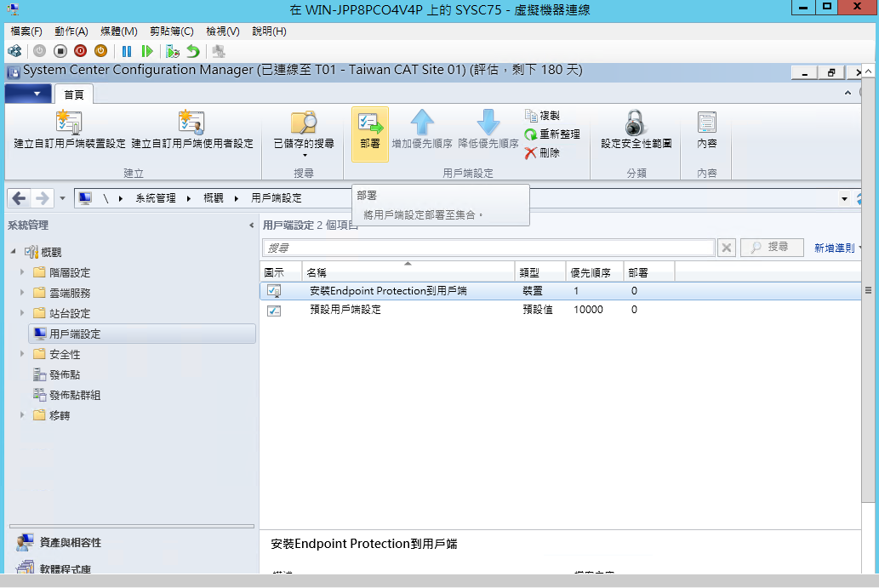
Task: Expand the 雲端服務 folder
Action: coord(22,293)
